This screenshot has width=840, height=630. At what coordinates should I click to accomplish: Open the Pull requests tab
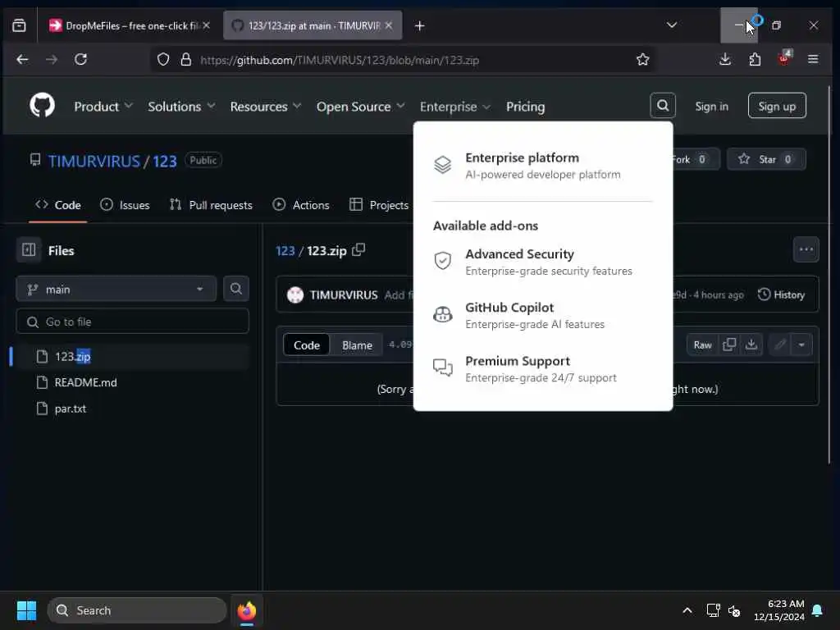pyautogui.click(x=211, y=204)
